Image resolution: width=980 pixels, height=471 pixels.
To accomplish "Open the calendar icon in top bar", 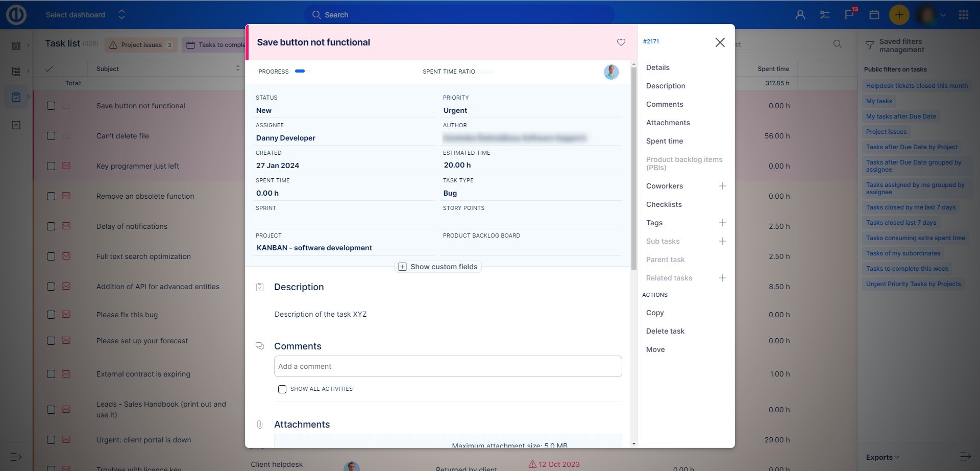I will pyautogui.click(x=874, y=15).
